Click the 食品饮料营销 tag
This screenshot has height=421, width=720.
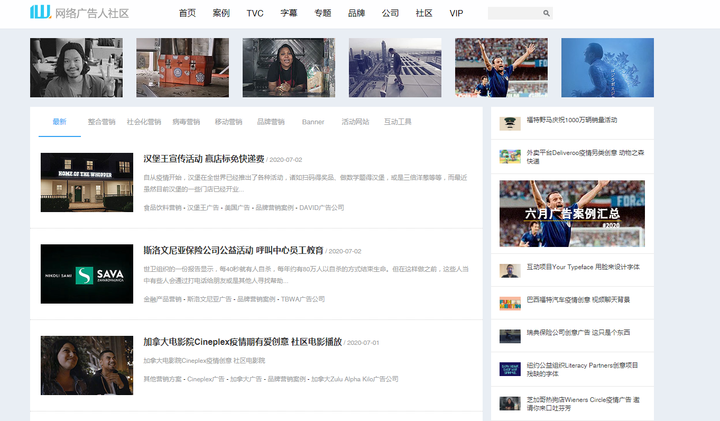pyautogui.click(x=163, y=208)
